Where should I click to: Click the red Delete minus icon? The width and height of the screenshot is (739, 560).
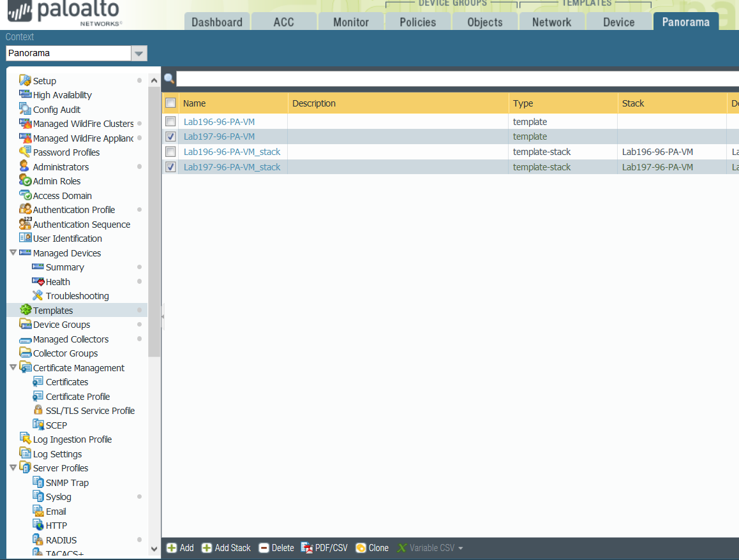click(x=264, y=548)
